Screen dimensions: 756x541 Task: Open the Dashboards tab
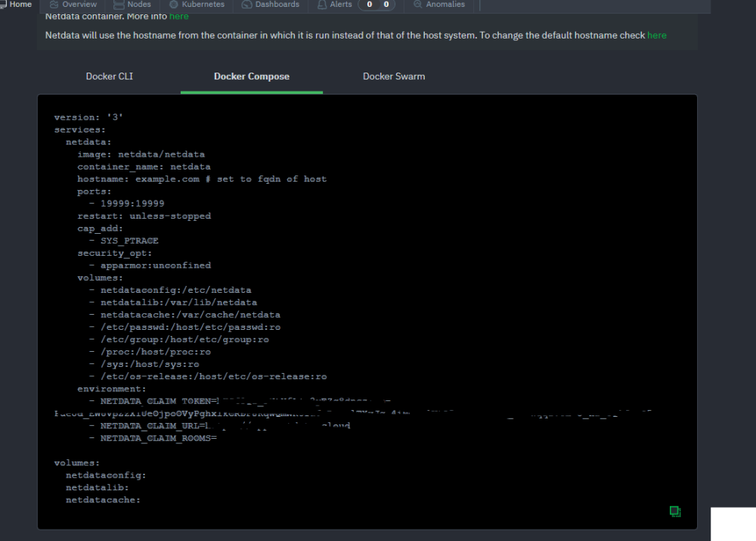coord(271,5)
